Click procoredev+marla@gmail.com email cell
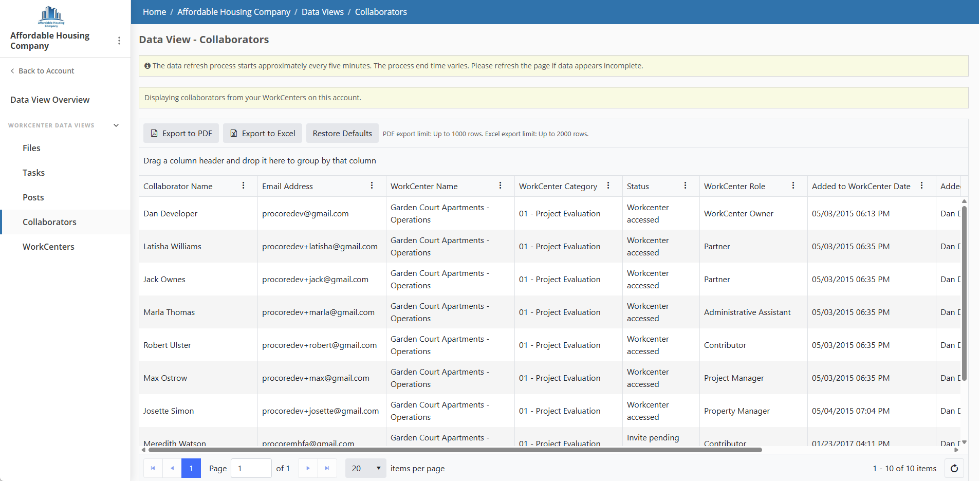The image size is (980, 481). click(x=322, y=312)
